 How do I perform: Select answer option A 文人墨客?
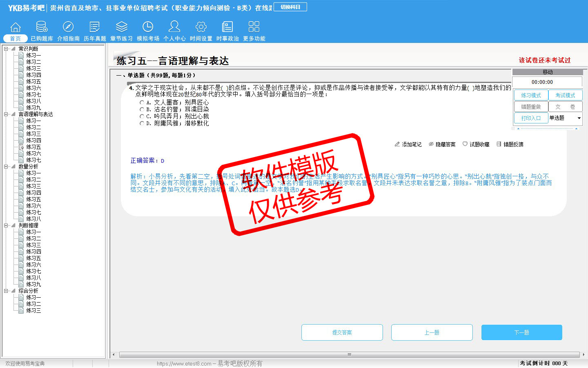tap(142, 103)
